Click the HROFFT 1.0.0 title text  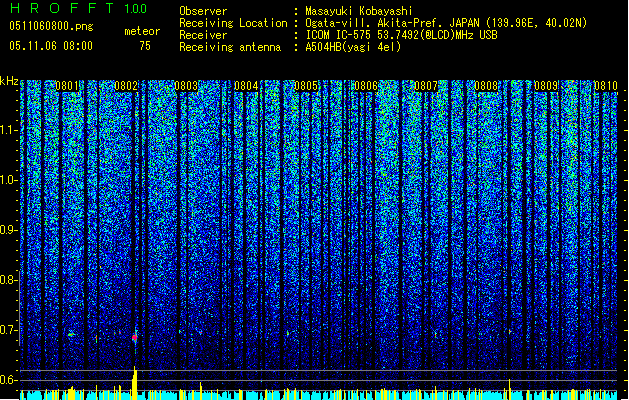click(x=79, y=8)
